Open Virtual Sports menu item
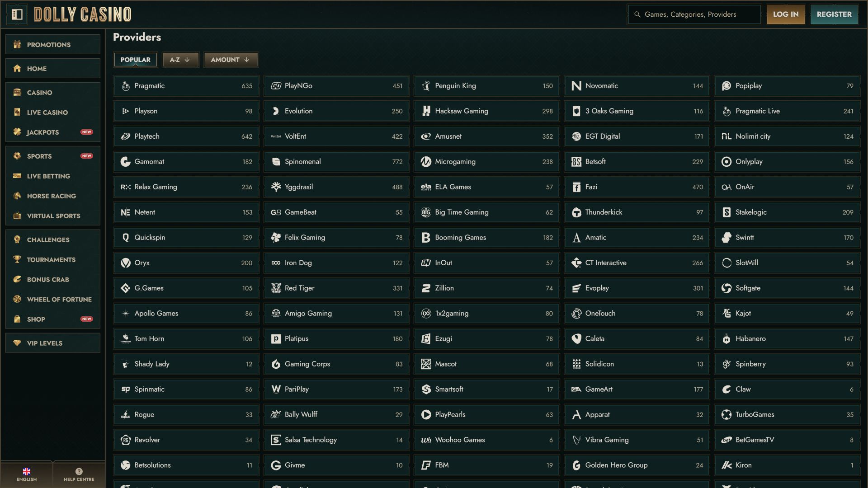This screenshot has height=488, width=868. tap(53, 216)
